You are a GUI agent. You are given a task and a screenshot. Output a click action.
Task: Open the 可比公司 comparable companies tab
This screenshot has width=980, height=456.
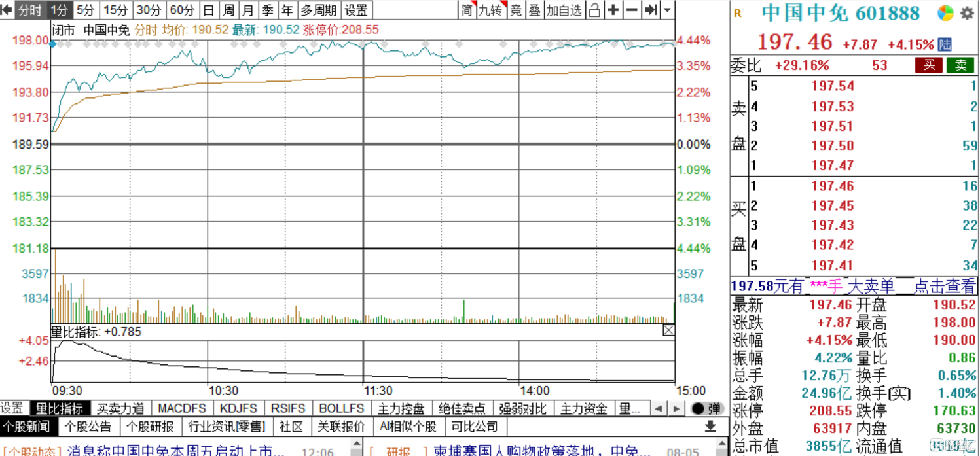point(475,427)
